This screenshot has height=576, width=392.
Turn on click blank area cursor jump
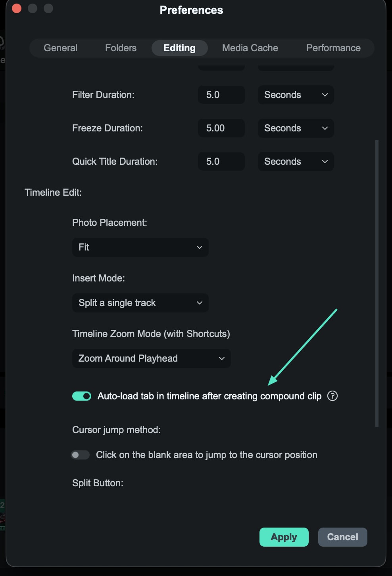(x=80, y=455)
